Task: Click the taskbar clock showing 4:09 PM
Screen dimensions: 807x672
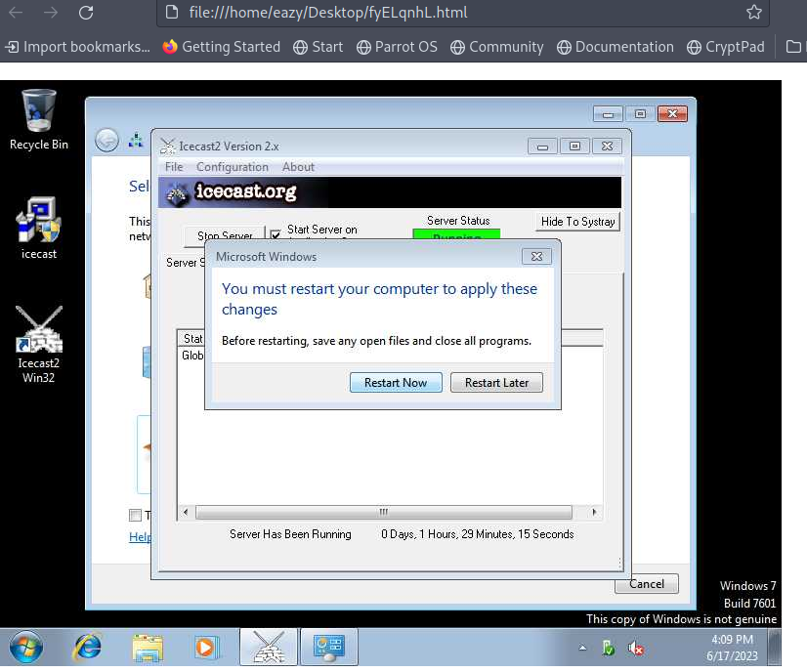Action: [732, 648]
